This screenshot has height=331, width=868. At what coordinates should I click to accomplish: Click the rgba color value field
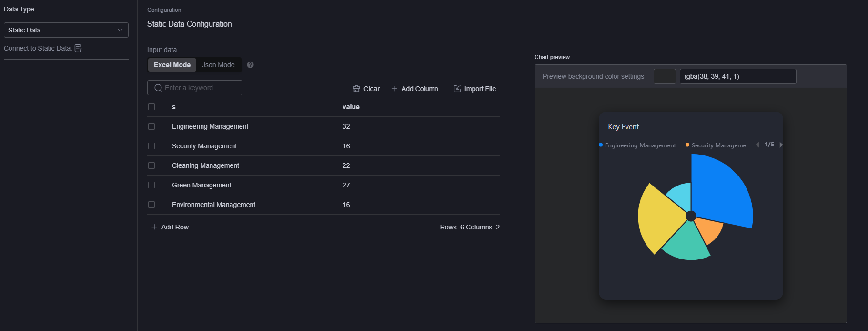click(738, 76)
